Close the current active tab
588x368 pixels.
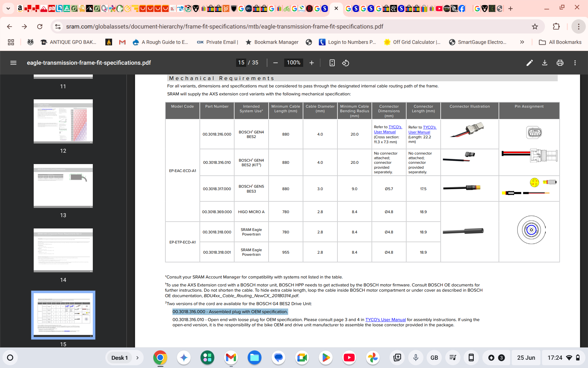click(336, 9)
